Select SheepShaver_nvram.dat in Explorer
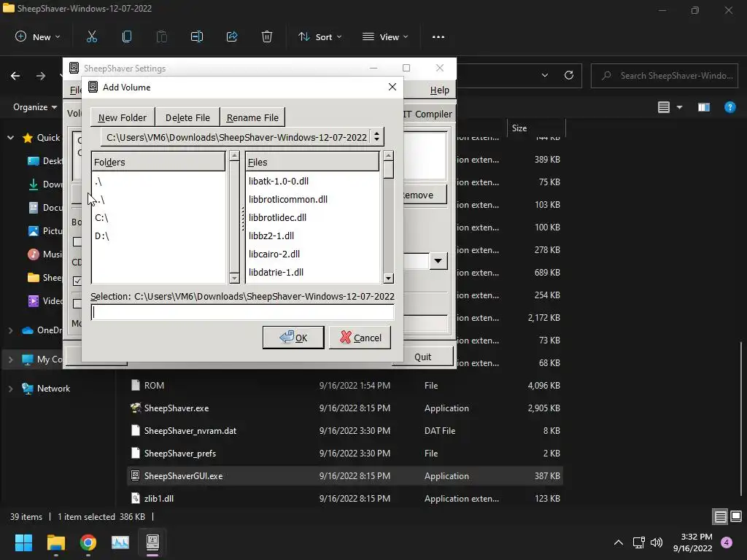 click(x=345, y=430)
